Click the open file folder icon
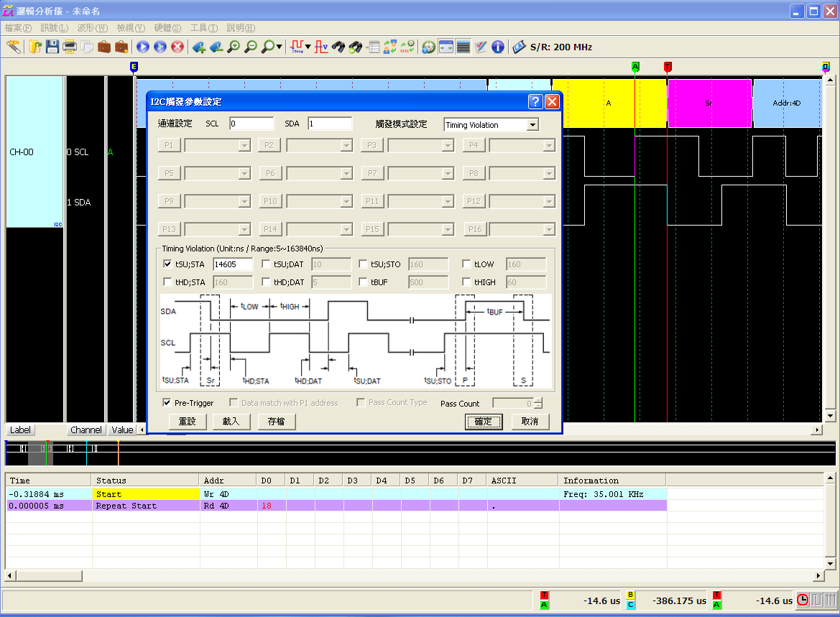 35,47
